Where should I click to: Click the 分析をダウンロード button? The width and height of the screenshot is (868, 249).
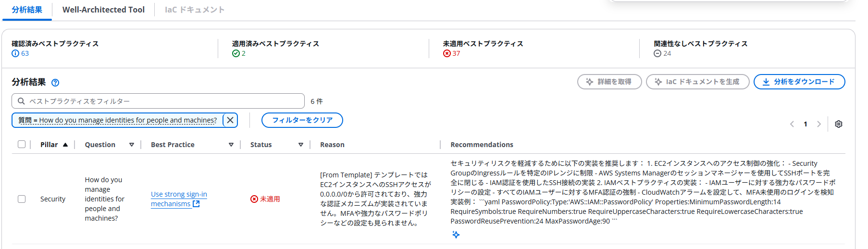[799, 82]
